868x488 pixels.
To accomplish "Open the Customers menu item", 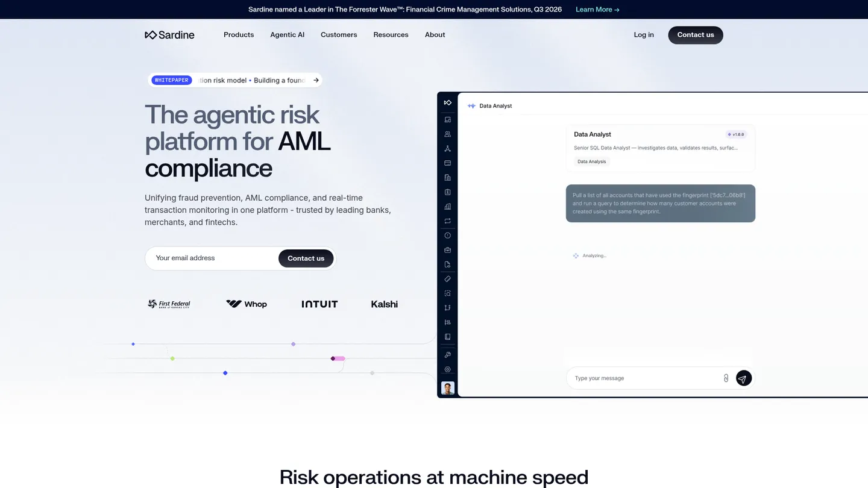I will click(339, 35).
